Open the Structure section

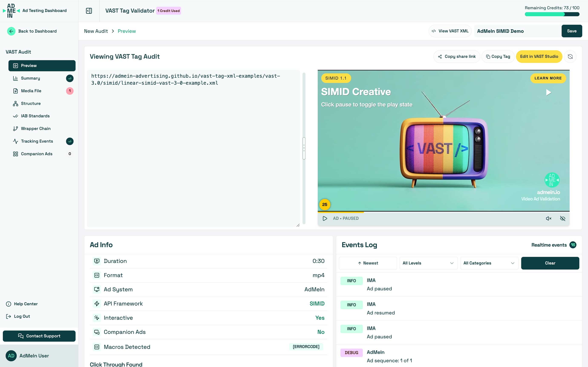pos(42,103)
